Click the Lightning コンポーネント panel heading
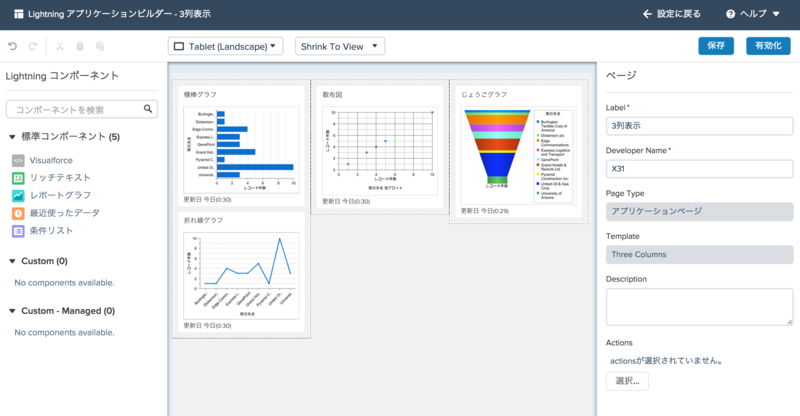Image resolution: width=800 pixels, height=416 pixels. [x=62, y=76]
